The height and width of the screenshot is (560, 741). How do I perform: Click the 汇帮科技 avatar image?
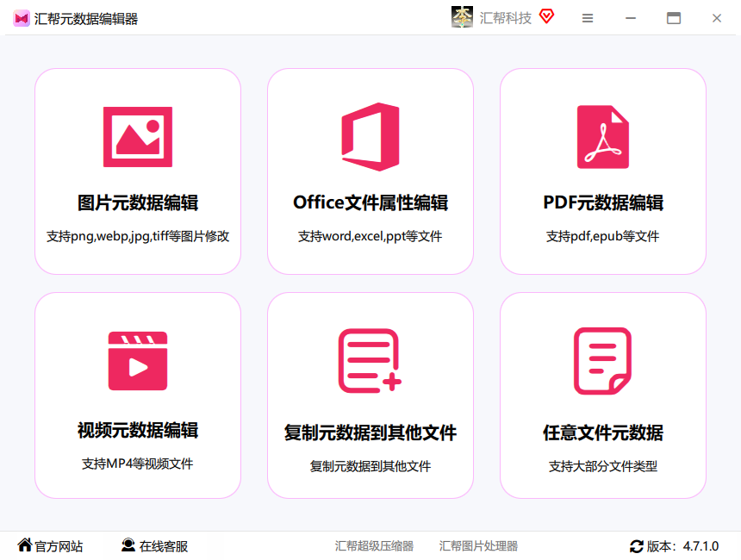coord(462,17)
